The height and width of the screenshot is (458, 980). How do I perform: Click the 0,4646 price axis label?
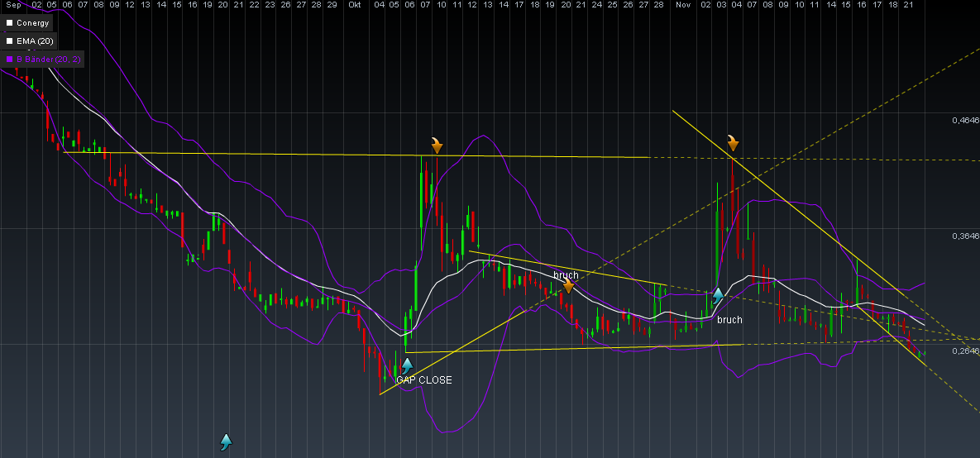(x=964, y=120)
